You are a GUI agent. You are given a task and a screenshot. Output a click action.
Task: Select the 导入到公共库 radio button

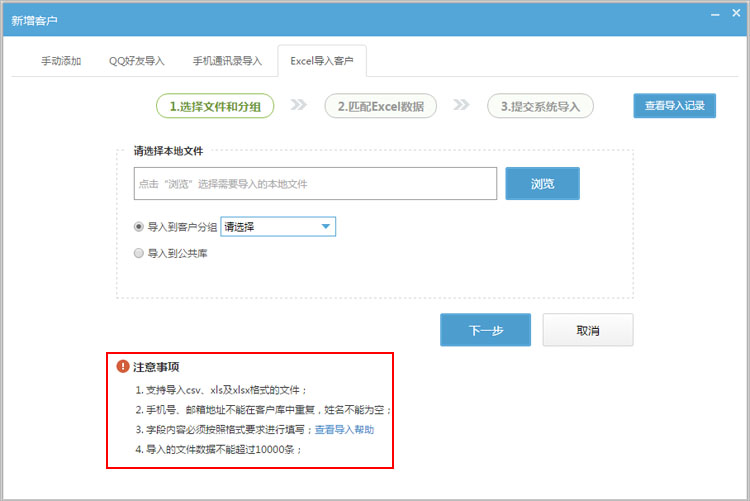(139, 253)
